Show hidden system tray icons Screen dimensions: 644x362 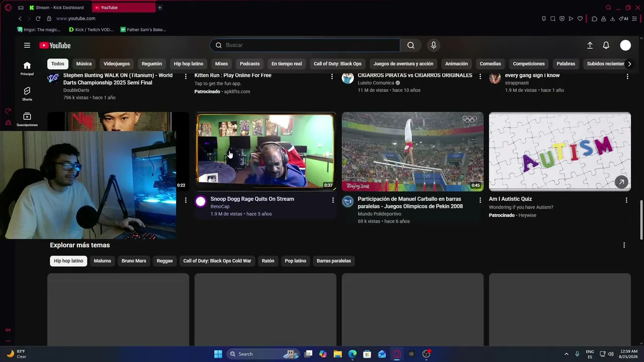(566, 354)
